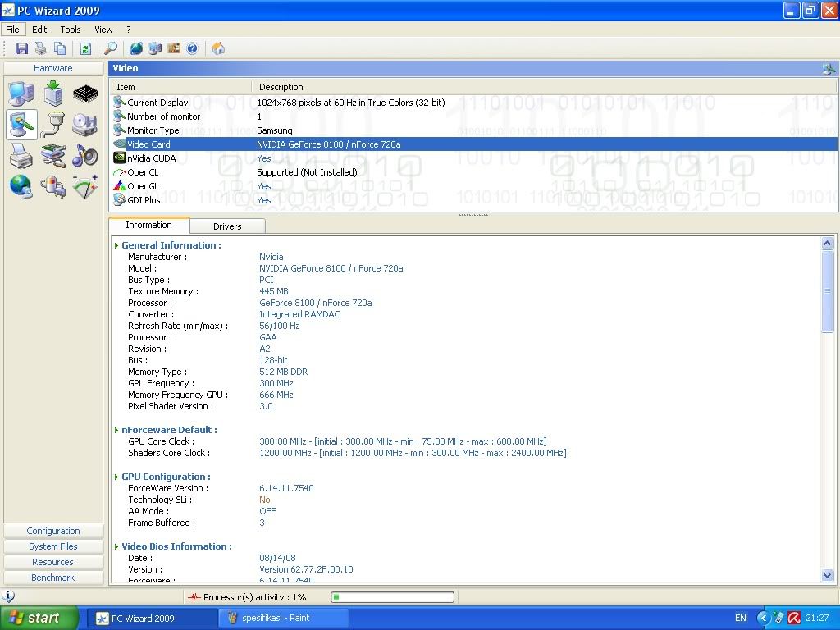Click the Item column header
Viewport: 840px width, 630px height.
(x=180, y=87)
